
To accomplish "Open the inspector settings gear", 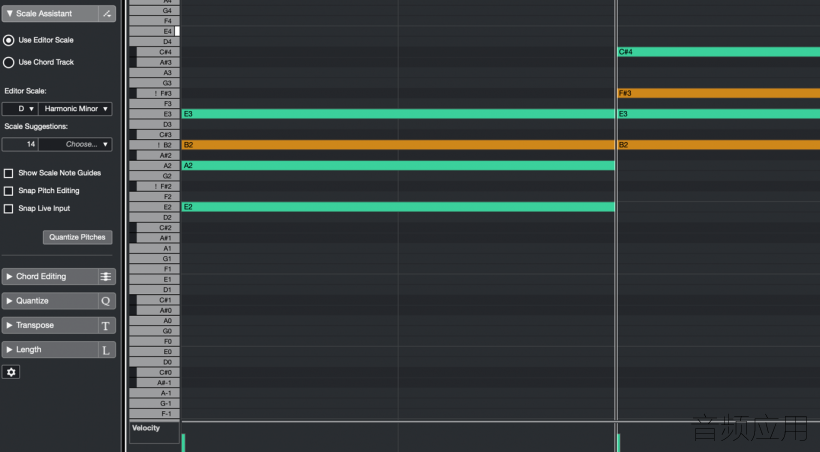I will tap(11, 372).
